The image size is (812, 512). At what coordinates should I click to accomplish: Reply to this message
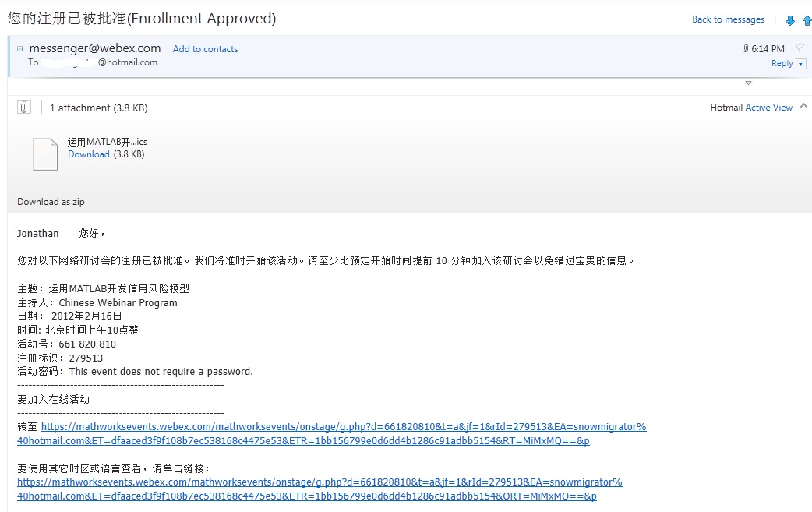[782, 63]
